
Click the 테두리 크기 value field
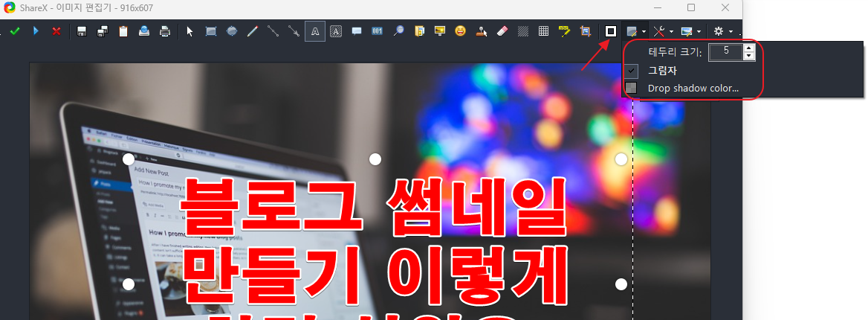coord(726,52)
